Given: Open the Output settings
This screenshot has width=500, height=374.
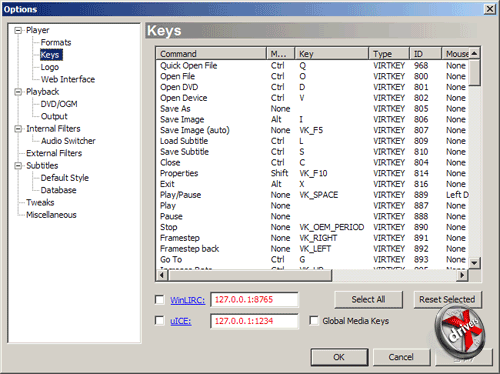Looking at the screenshot, I should (x=54, y=116).
